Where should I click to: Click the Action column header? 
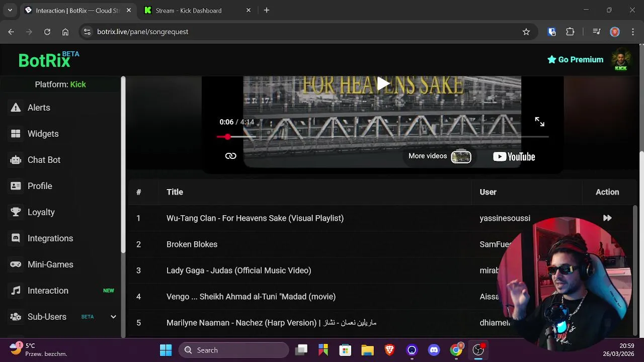pos(607,192)
